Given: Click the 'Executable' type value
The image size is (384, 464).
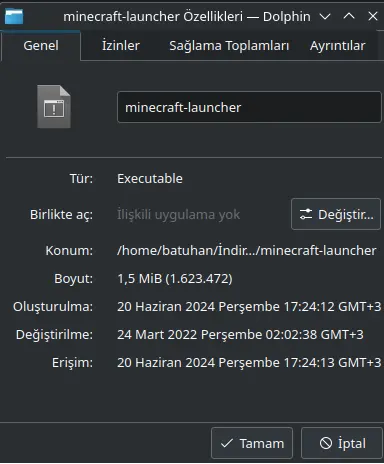Looking at the screenshot, I should tap(150, 179).
